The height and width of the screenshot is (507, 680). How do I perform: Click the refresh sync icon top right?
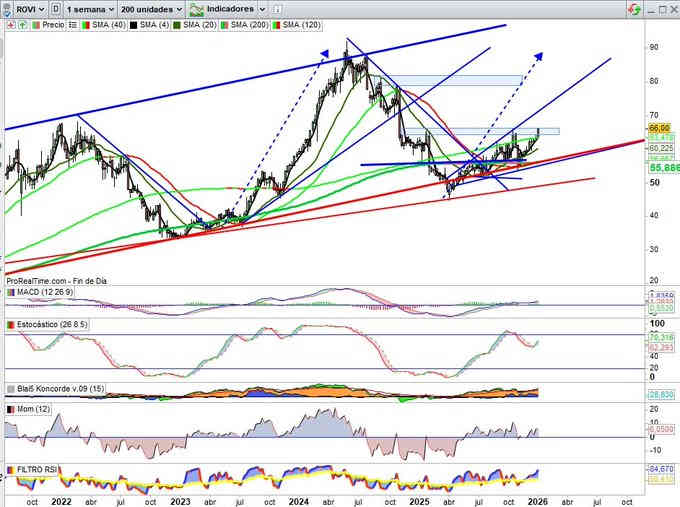[x=634, y=8]
